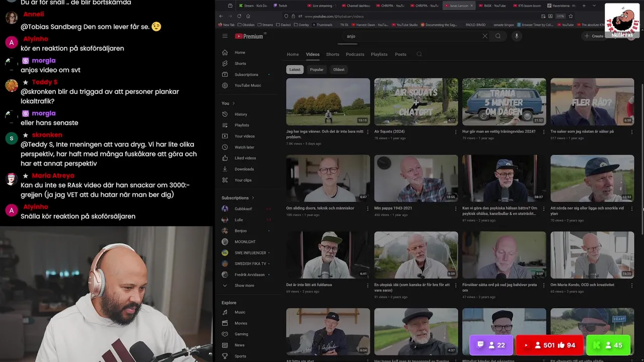Image resolution: width=644 pixels, height=362 pixels.
Task: Switch to the channel Shorts tab
Action: [x=333, y=54]
